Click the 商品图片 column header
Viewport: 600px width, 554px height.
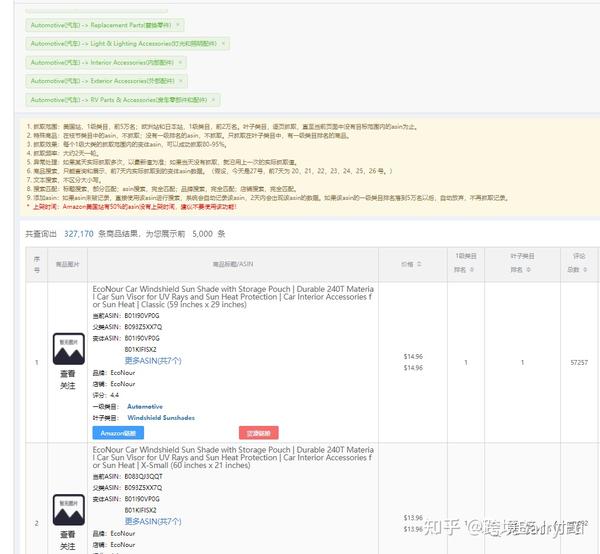[67, 264]
